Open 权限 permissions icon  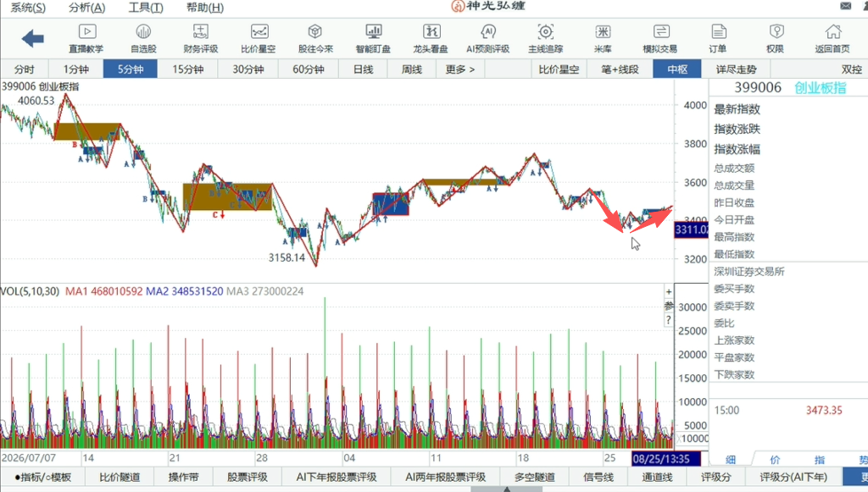775,39
